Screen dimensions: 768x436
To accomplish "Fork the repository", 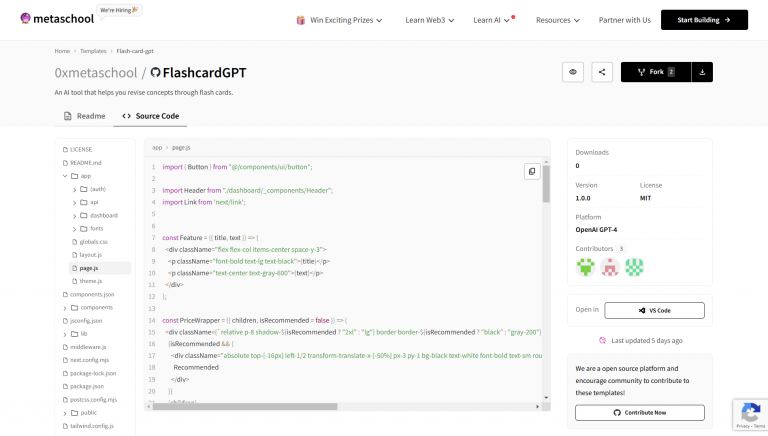I will (656, 72).
